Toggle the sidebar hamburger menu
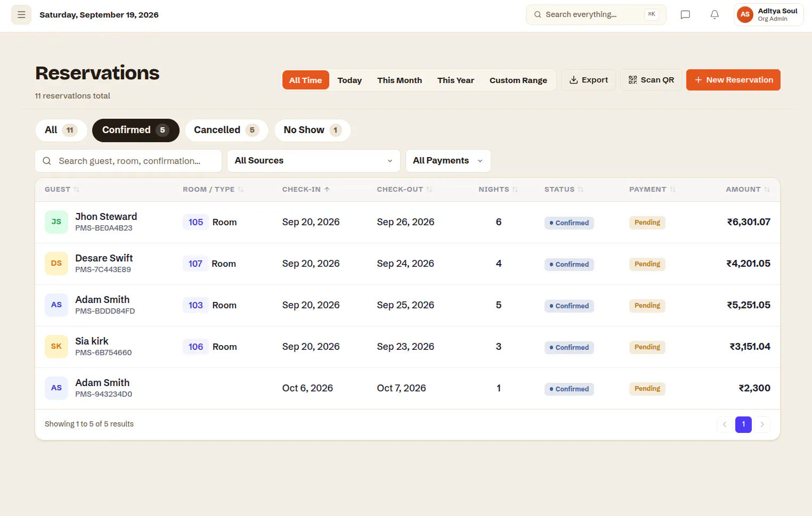The image size is (812, 516). click(21, 15)
